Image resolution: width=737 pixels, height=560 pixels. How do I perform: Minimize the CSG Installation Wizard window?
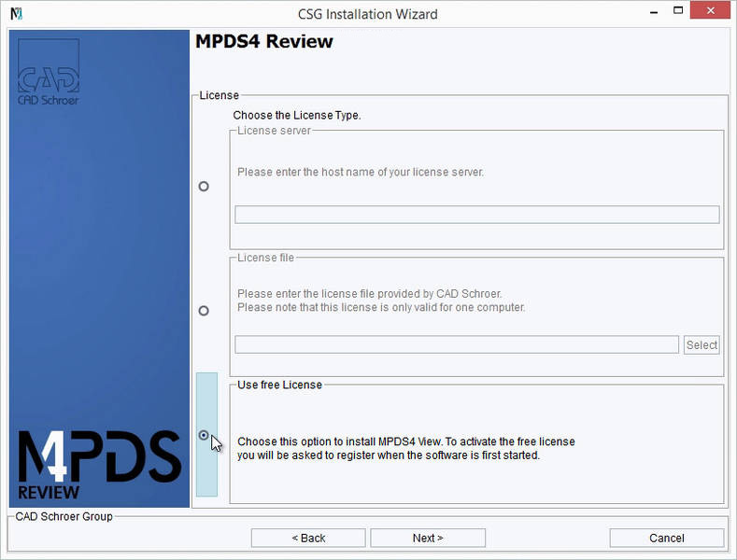point(654,12)
